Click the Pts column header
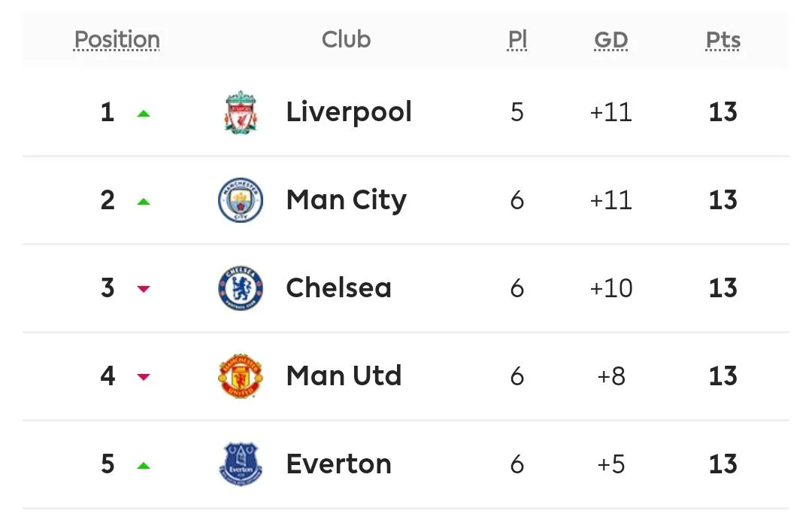Image resolution: width=812 pixels, height=526 pixels. (x=723, y=39)
